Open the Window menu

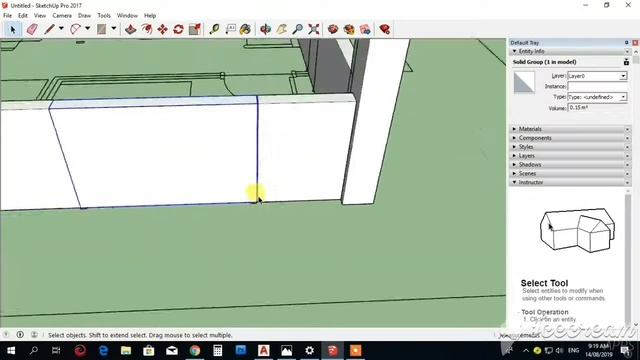tap(127, 16)
